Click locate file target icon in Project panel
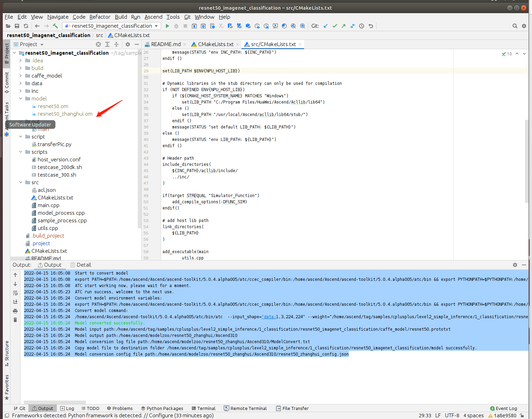 pos(98,44)
